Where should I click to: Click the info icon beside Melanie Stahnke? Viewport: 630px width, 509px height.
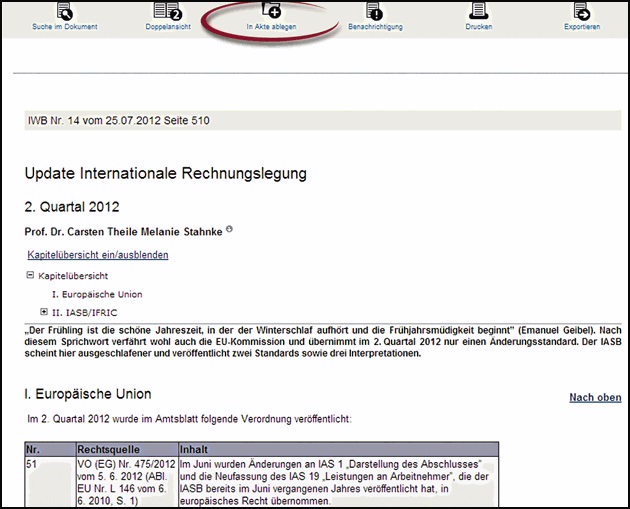click(229, 230)
